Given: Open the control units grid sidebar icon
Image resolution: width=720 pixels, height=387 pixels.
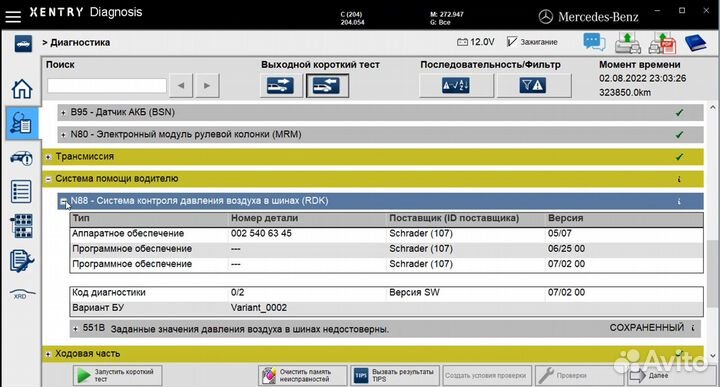Looking at the screenshot, I should [x=22, y=226].
